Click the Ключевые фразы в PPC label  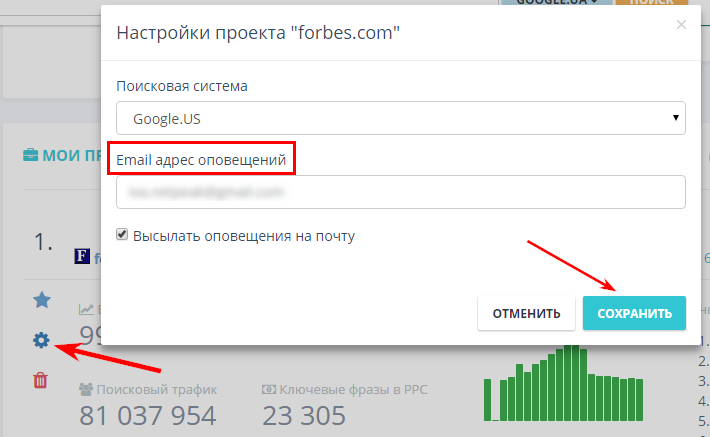pyautogui.click(x=353, y=389)
